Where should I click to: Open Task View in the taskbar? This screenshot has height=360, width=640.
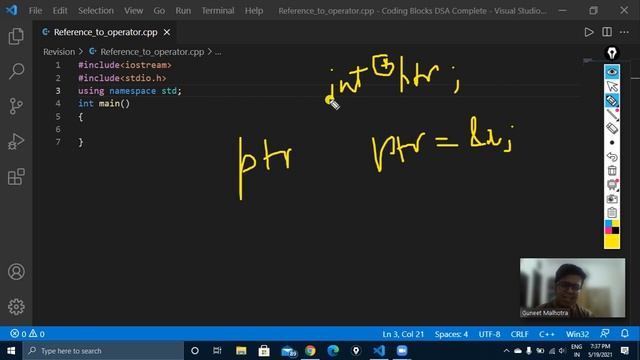click(217, 351)
